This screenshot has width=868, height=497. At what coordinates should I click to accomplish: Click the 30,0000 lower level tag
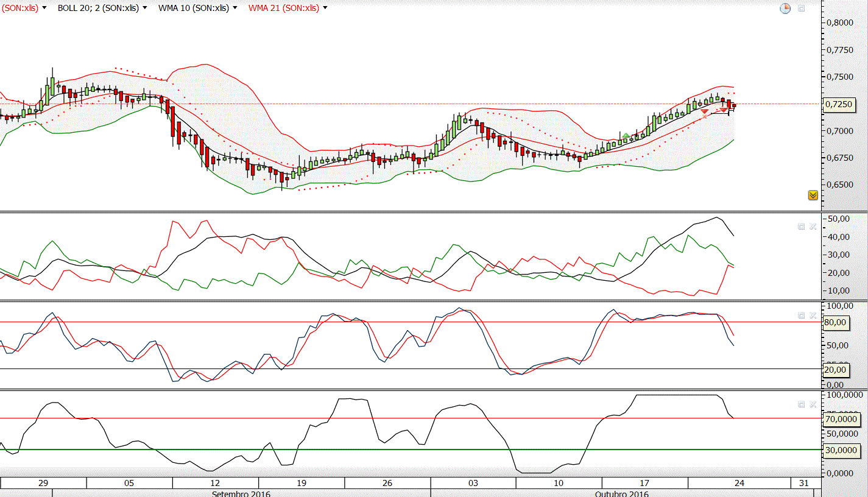[841, 450]
